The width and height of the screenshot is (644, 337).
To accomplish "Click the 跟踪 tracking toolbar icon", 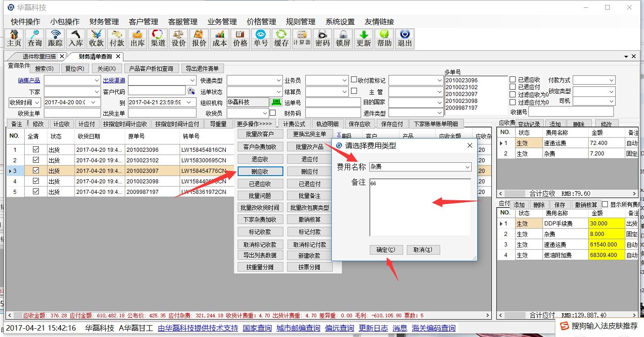I will coord(55,38).
